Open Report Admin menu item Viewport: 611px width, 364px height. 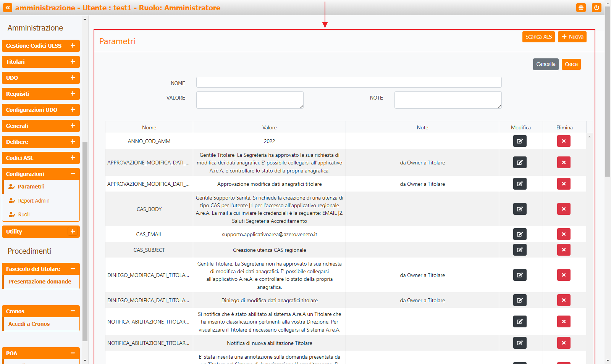[x=34, y=201]
